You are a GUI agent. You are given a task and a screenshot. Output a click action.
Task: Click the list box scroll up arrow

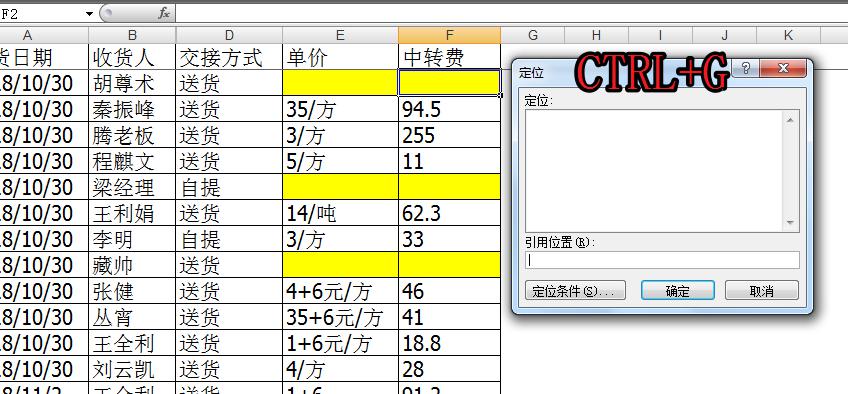click(x=790, y=119)
